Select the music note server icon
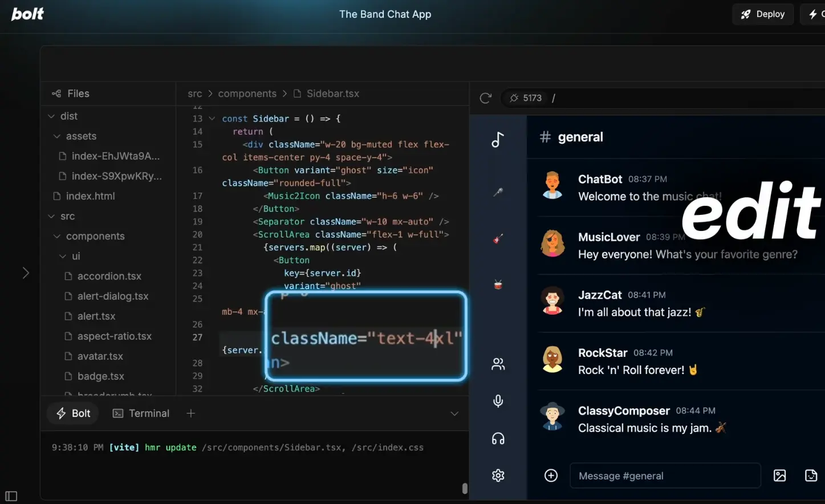Viewport: 825px width, 504px height. (497, 139)
